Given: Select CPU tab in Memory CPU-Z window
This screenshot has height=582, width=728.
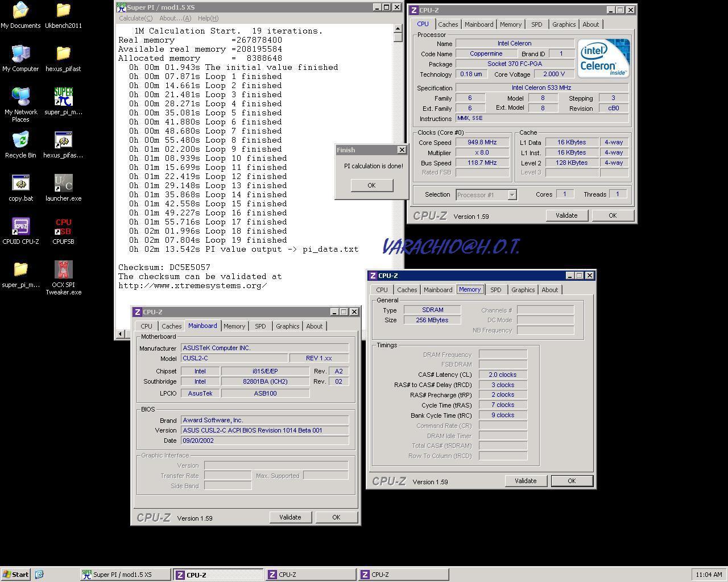Looking at the screenshot, I should tap(382, 290).
